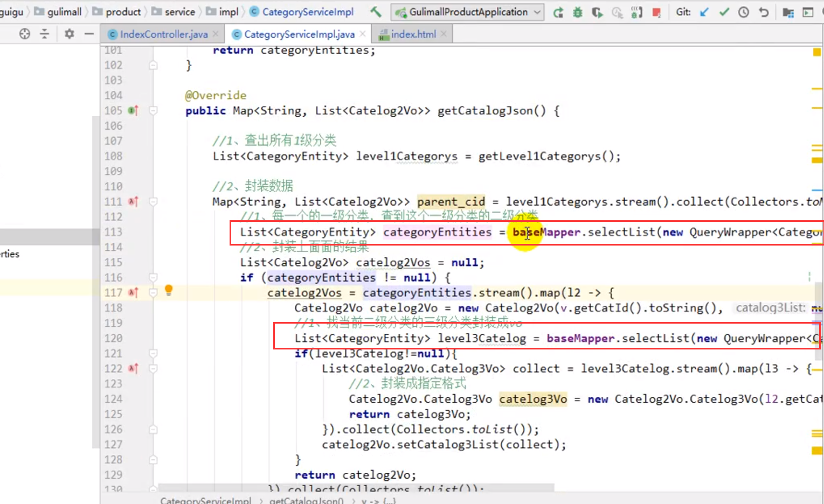Switch to the index.html editor tab
This screenshot has width=824, height=504.
tap(413, 34)
